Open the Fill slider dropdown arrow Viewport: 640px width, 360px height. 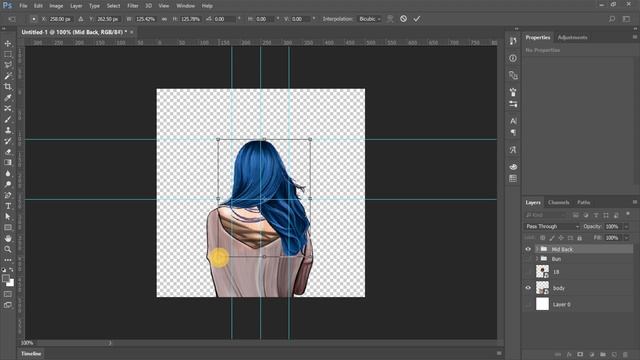pos(627,238)
